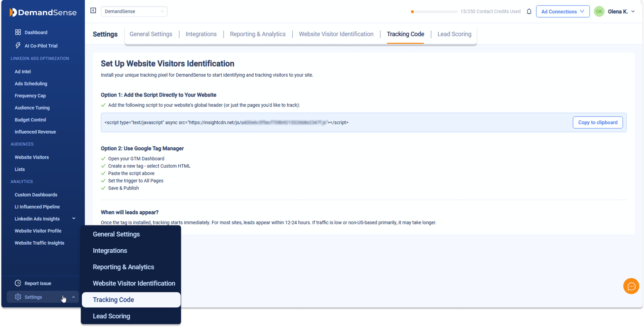644x327 pixels.
Task: Collapse sidebar with the arrow icon
Action: click(x=93, y=11)
